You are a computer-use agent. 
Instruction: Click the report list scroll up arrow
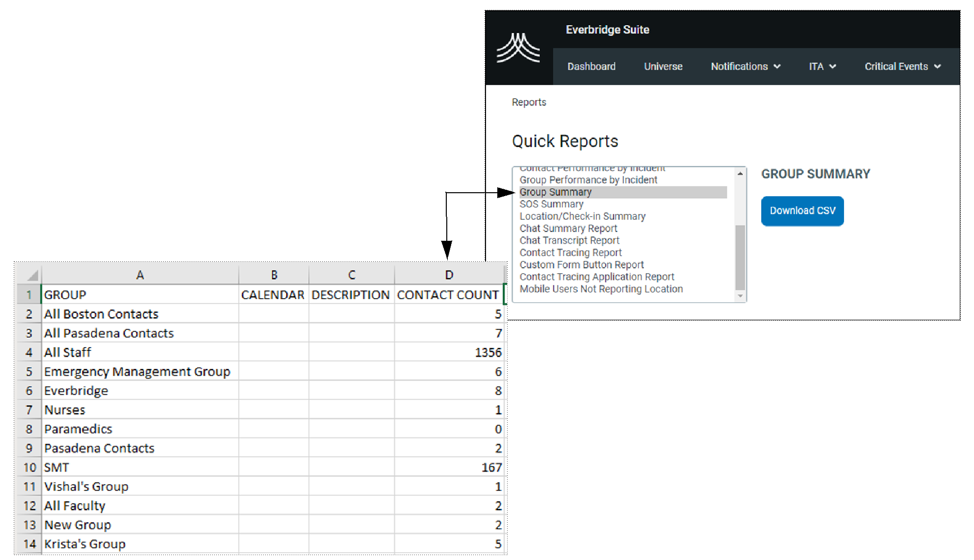(x=740, y=174)
